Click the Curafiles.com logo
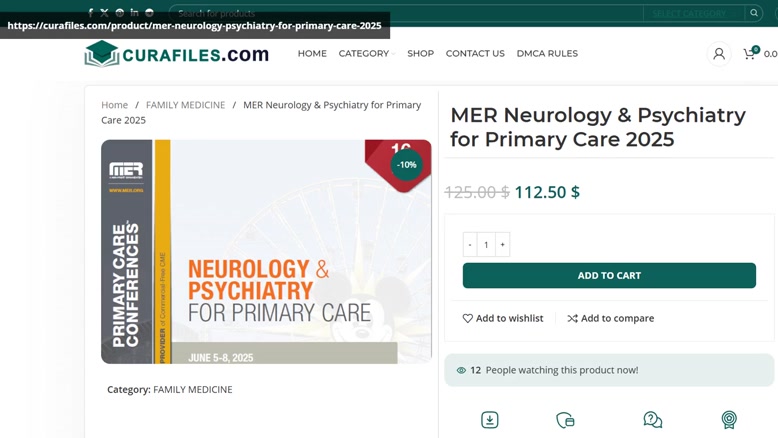Screen dimensions: 778x438 (177, 54)
